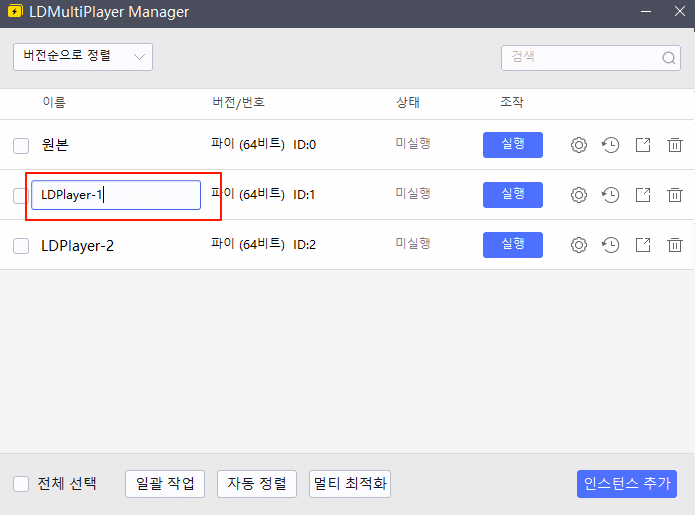Enable the 전체 선택 checkbox

pos(21,484)
